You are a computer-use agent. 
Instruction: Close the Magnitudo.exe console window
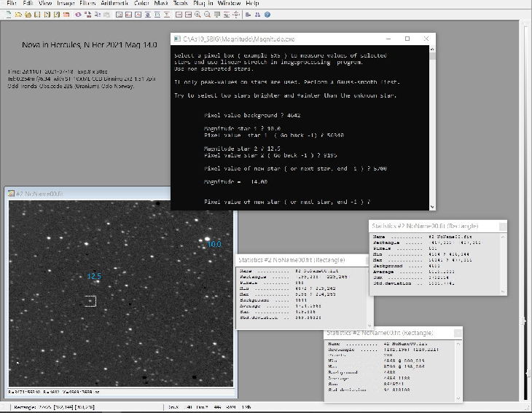pyautogui.click(x=426, y=39)
